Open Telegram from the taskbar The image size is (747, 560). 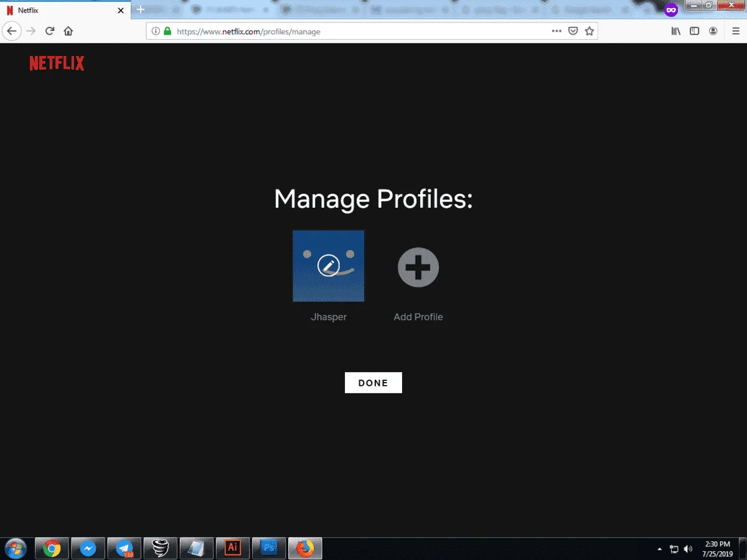point(125,548)
